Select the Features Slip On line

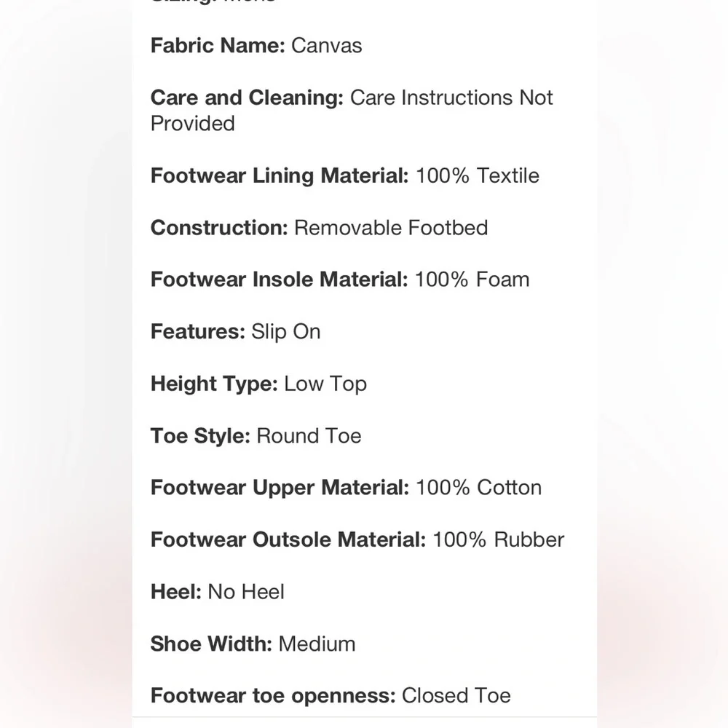point(235,331)
